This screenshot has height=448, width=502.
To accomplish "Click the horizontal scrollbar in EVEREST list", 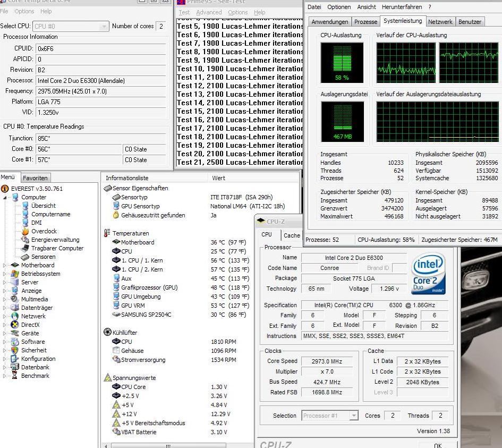I will [168, 445].
